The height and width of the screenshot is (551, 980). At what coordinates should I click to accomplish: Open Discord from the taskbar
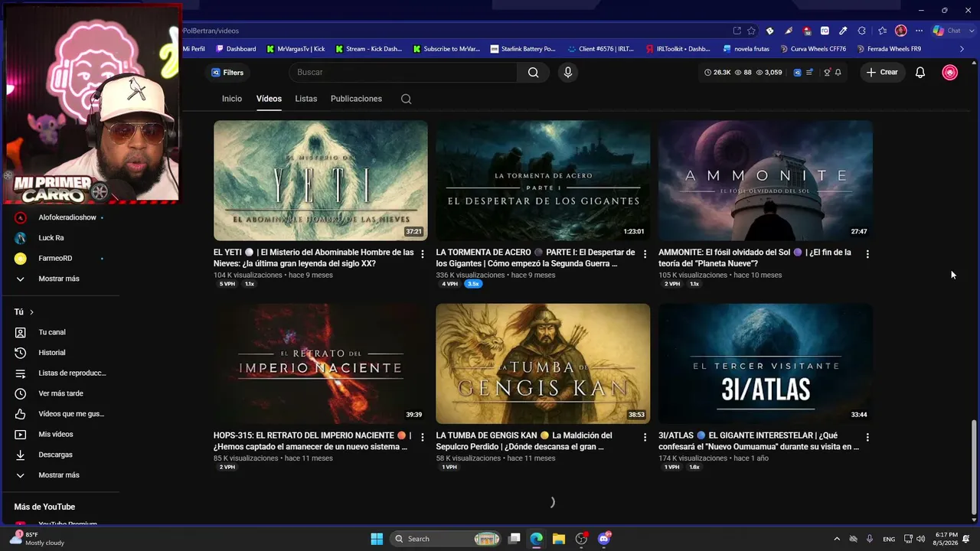603,539
